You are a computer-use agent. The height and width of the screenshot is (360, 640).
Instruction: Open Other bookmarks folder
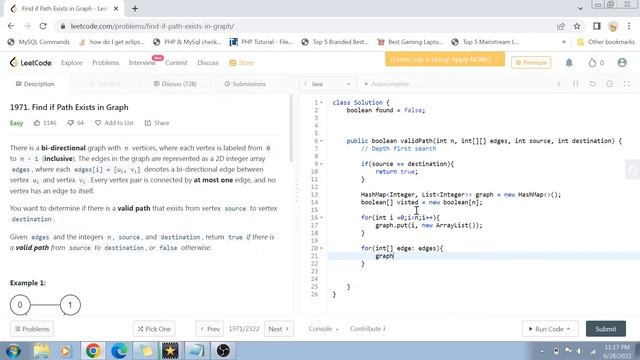pyautogui.click(x=606, y=42)
